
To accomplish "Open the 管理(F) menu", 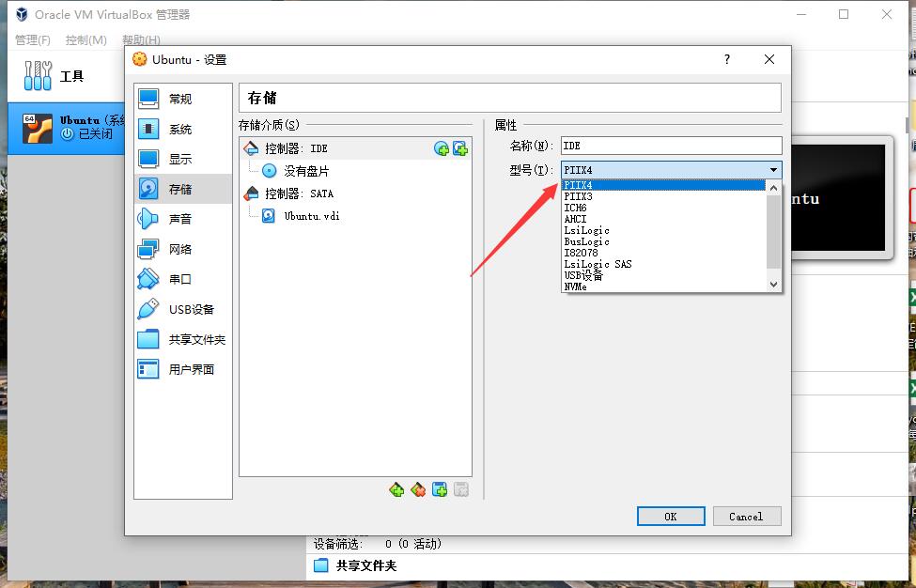I will 33,39.
